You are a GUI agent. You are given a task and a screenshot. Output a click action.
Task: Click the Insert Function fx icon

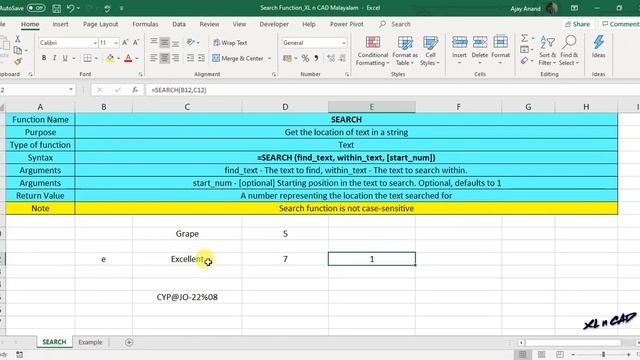(135, 90)
